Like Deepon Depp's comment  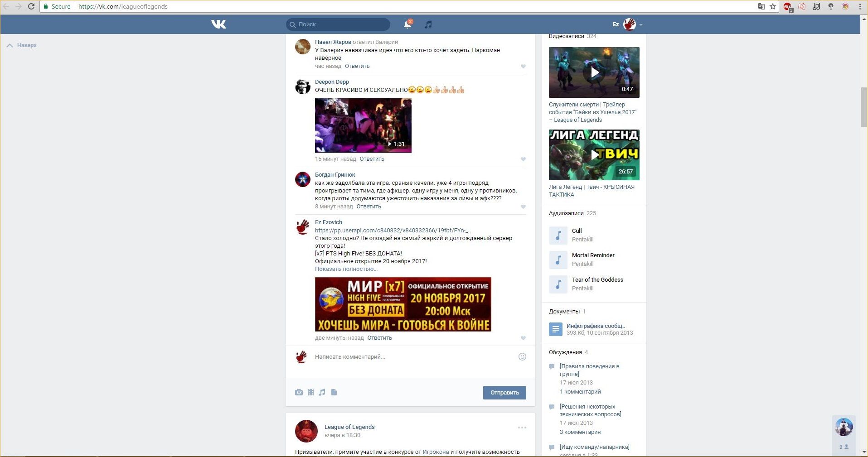(523, 159)
